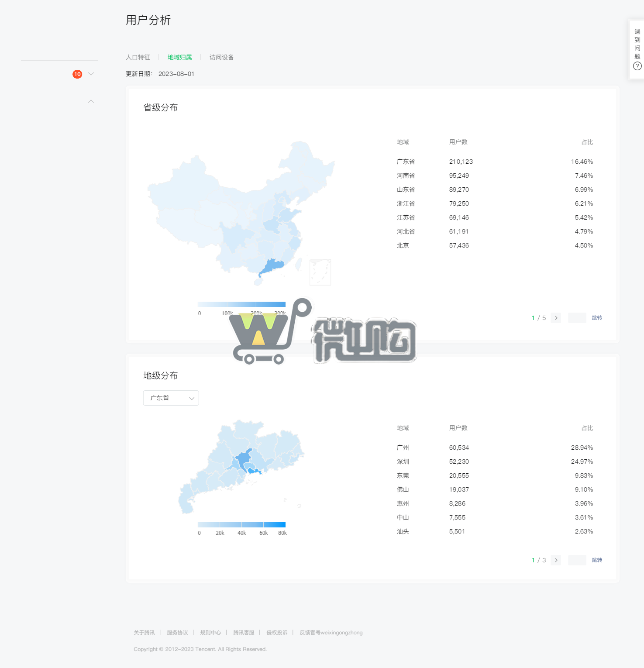Go to next page of 省级分布 table
Image resolution: width=644 pixels, height=668 pixels.
[x=555, y=318]
